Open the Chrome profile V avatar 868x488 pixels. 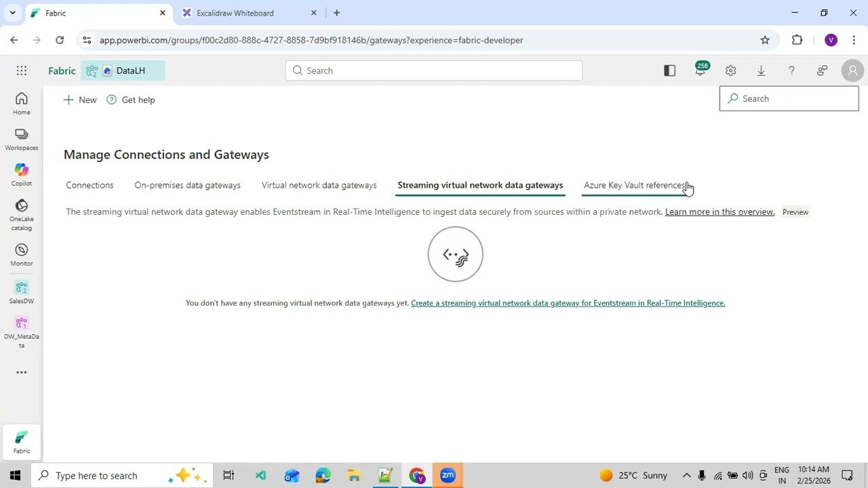coord(831,40)
